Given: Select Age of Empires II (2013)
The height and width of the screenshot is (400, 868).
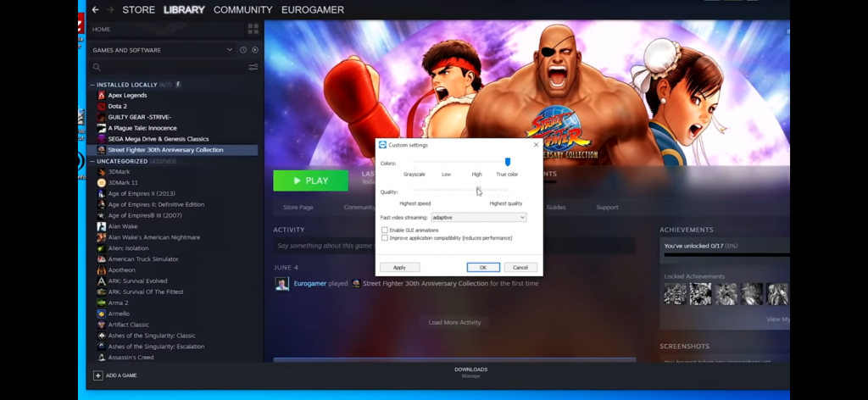Looking at the screenshot, I should [142, 193].
